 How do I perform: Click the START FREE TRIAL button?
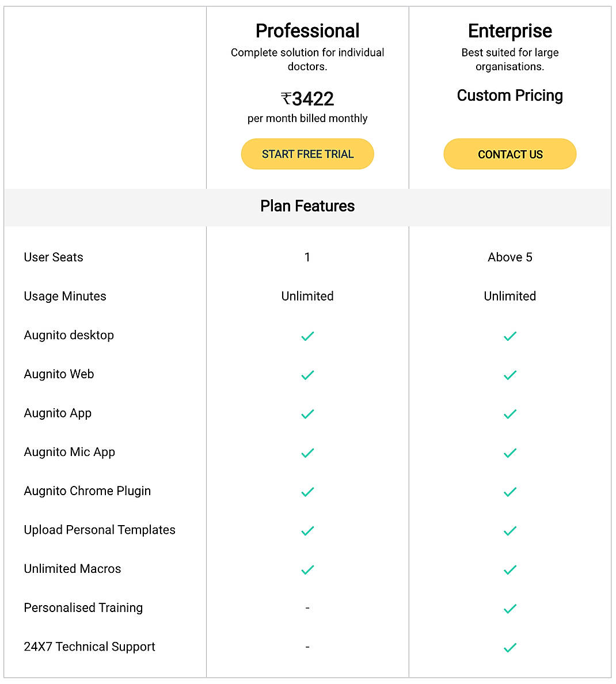click(x=307, y=154)
